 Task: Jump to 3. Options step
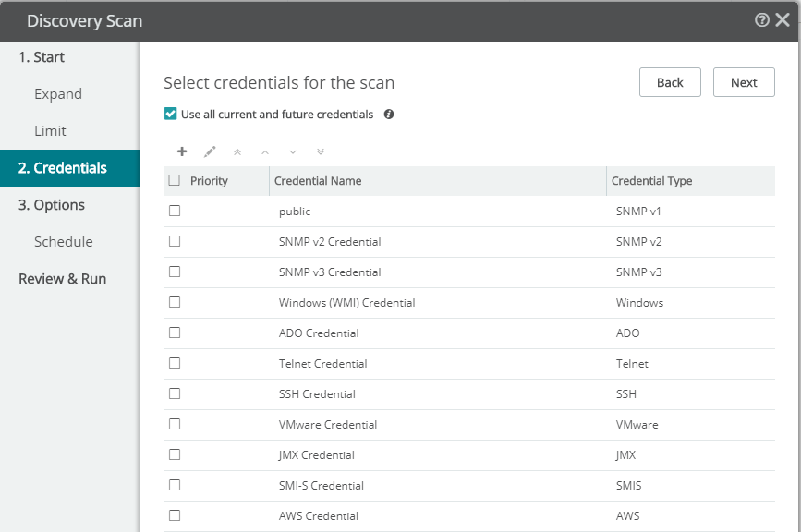tap(52, 205)
